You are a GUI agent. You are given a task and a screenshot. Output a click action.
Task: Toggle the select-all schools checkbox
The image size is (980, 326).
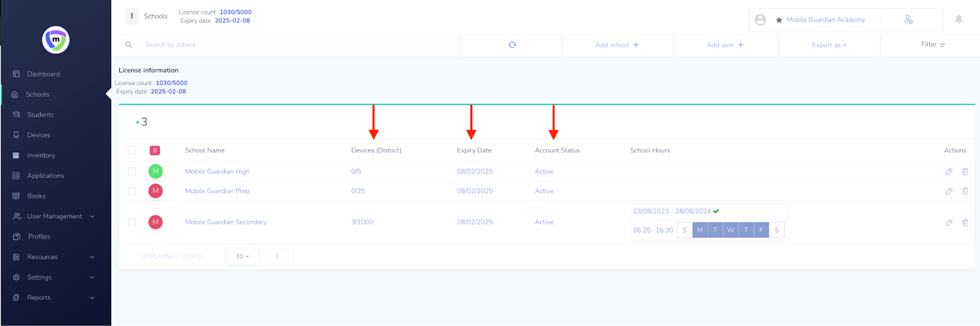click(132, 150)
